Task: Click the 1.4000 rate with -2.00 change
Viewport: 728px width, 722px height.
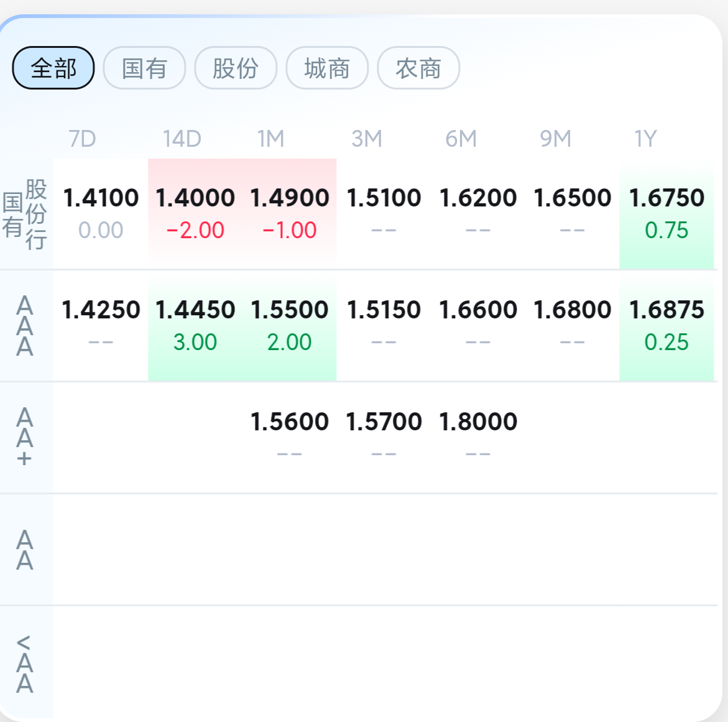Action: tap(195, 198)
